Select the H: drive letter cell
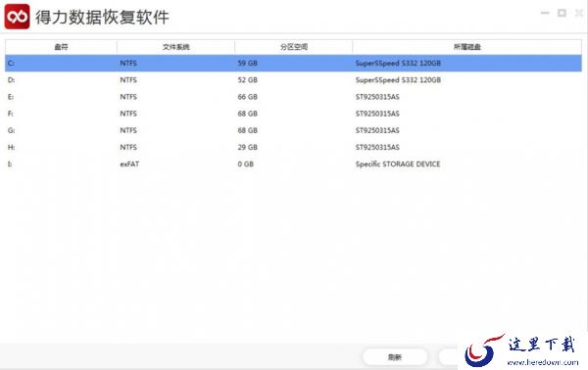588x370 pixels. [11, 147]
